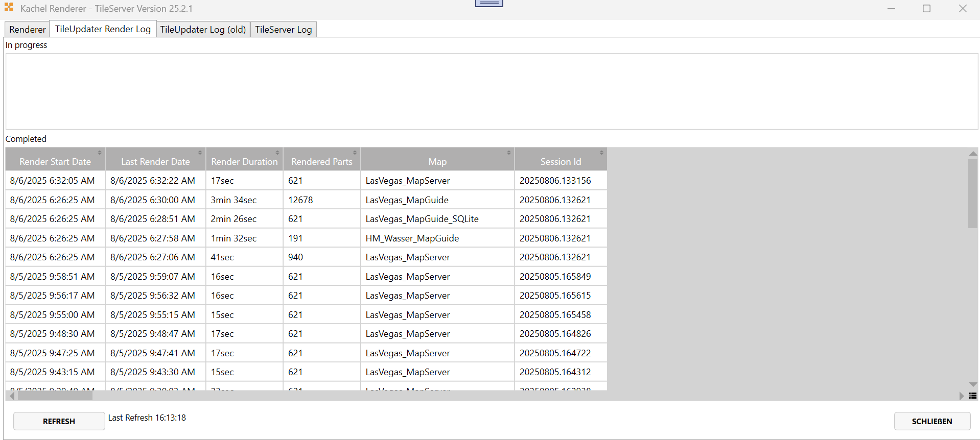Click the vertical scrollbar up arrow
This screenshot has height=440, width=980.
point(973,153)
